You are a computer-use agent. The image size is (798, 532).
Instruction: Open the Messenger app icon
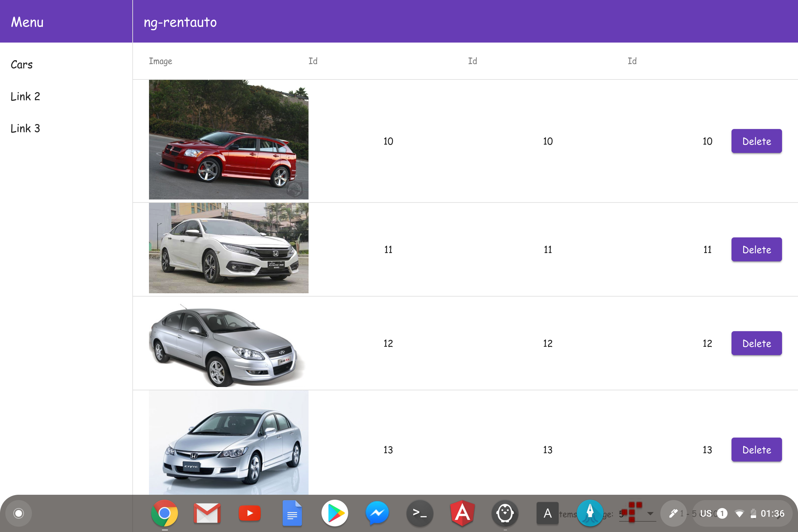(x=377, y=513)
